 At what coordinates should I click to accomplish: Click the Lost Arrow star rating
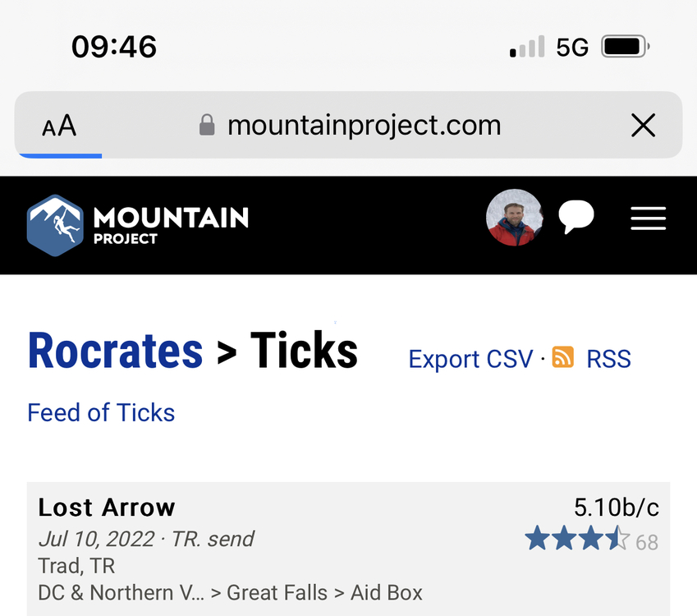577,540
